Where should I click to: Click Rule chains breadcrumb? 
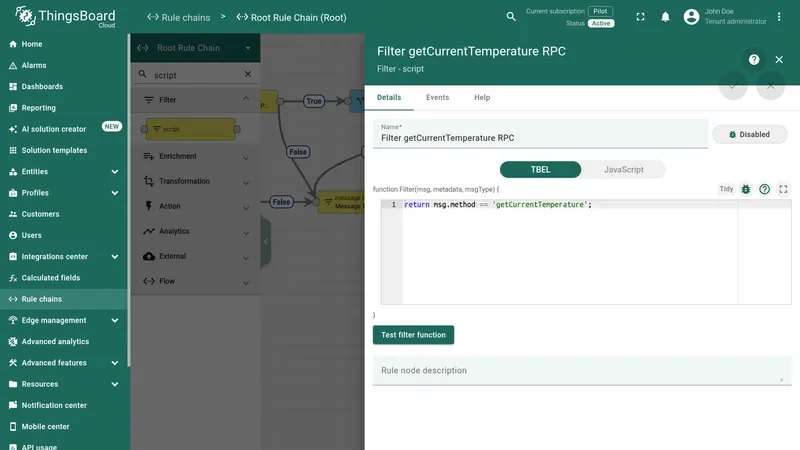(x=179, y=17)
